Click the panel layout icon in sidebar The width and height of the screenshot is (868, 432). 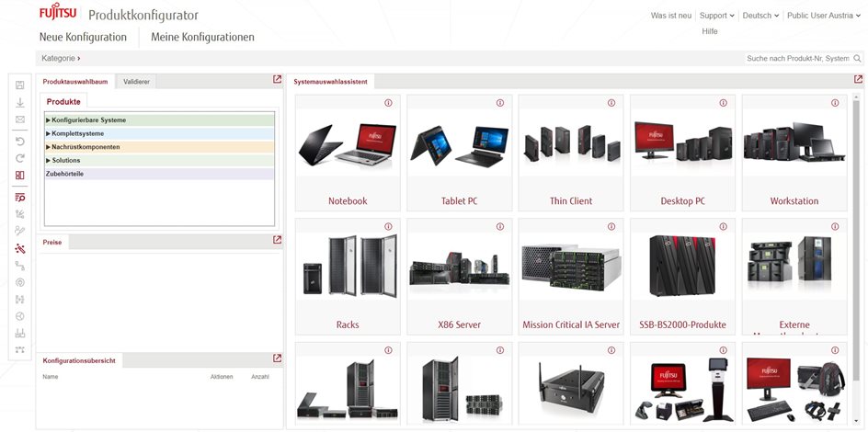pos(20,176)
